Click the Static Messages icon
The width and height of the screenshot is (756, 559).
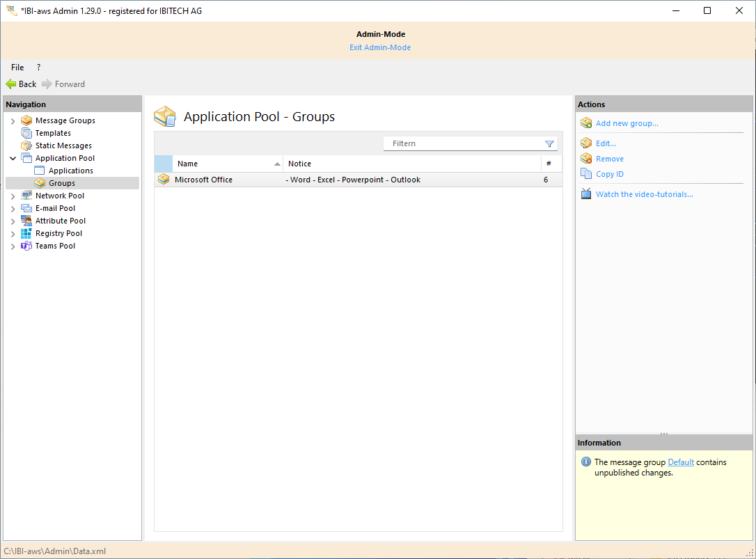click(x=26, y=145)
